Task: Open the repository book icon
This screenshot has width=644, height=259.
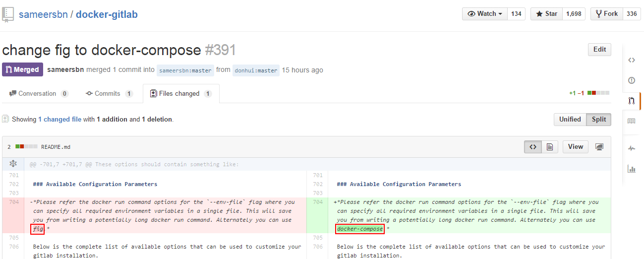Action: (7, 14)
